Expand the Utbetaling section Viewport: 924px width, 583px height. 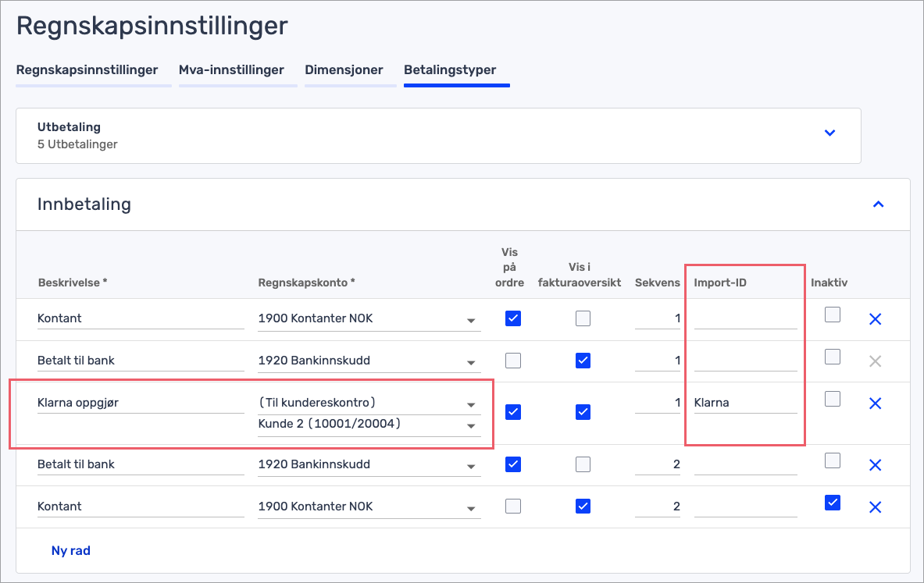pos(829,133)
